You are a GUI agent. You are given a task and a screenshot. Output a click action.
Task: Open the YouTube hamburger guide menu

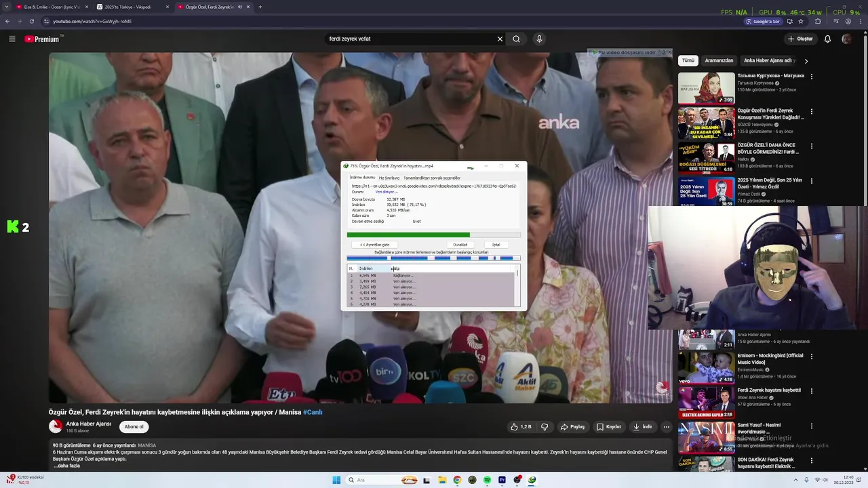pyautogui.click(x=12, y=39)
